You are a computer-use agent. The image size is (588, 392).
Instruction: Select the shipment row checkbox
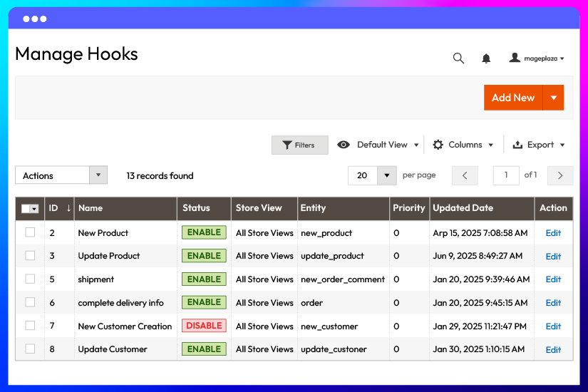point(30,279)
